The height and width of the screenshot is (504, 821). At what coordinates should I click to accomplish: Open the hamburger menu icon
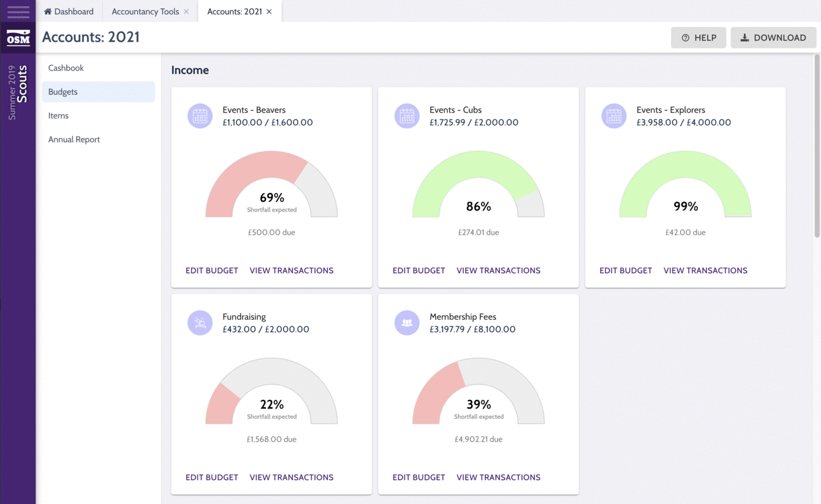pyautogui.click(x=18, y=12)
